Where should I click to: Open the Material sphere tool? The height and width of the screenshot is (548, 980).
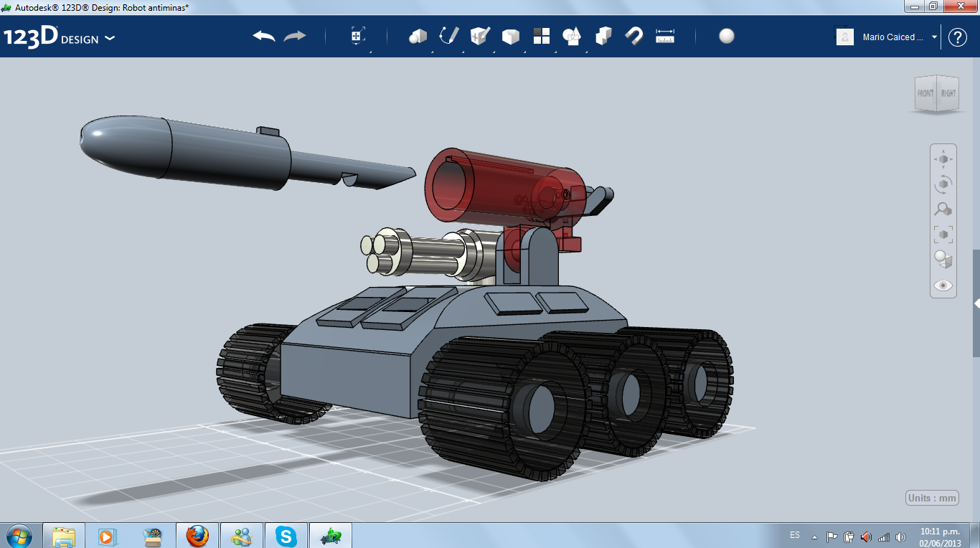click(727, 37)
